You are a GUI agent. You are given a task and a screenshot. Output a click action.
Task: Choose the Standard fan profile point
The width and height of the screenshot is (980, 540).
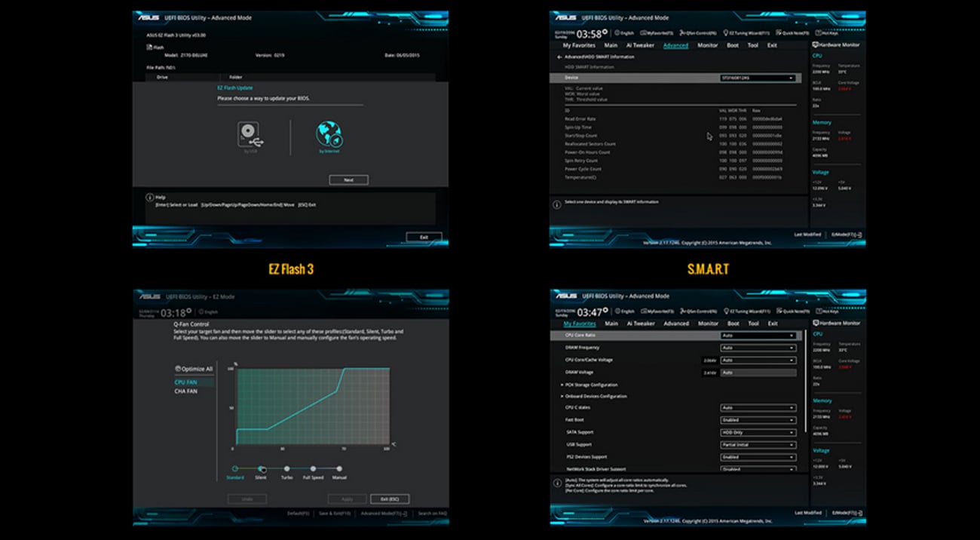[x=235, y=468]
